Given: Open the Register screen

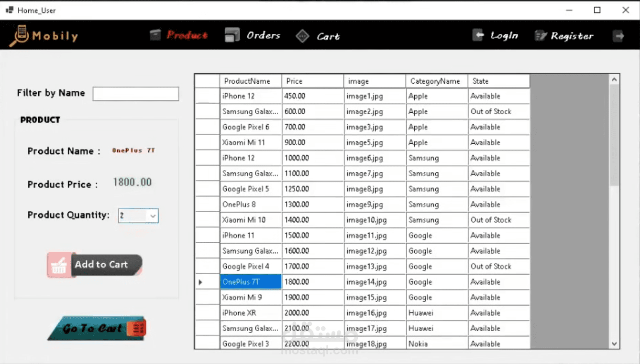Looking at the screenshot, I should point(573,35).
